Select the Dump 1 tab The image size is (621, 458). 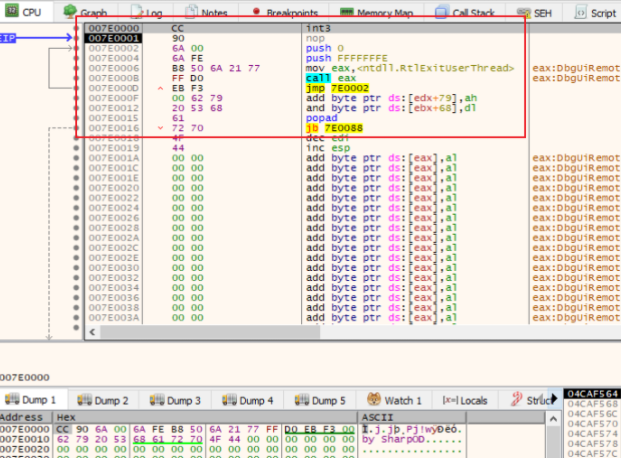[31, 400]
